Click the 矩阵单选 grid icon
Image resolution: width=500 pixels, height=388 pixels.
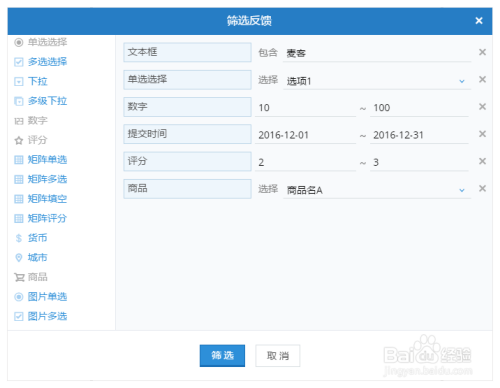[19, 160]
